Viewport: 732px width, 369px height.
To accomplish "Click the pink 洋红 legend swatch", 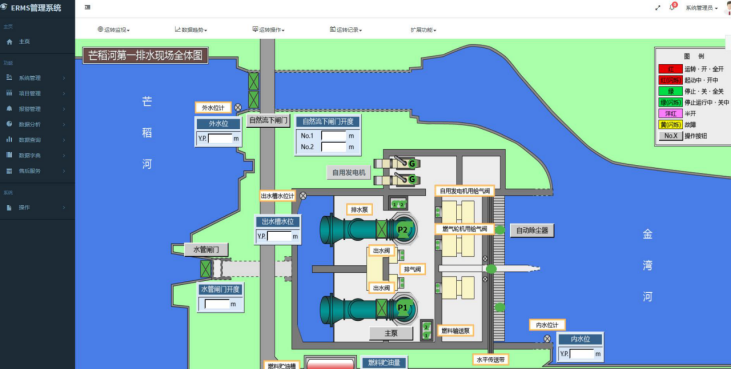I will 671,114.
